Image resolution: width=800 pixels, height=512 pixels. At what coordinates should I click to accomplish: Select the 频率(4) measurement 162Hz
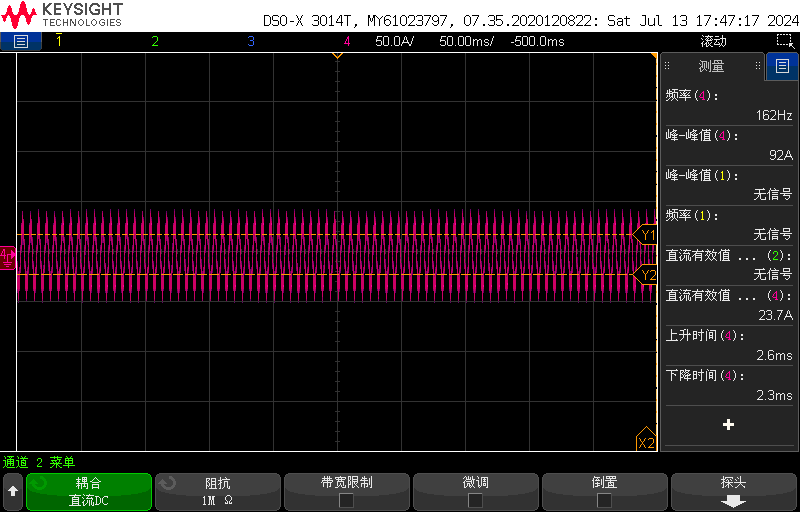[x=729, y=106]
